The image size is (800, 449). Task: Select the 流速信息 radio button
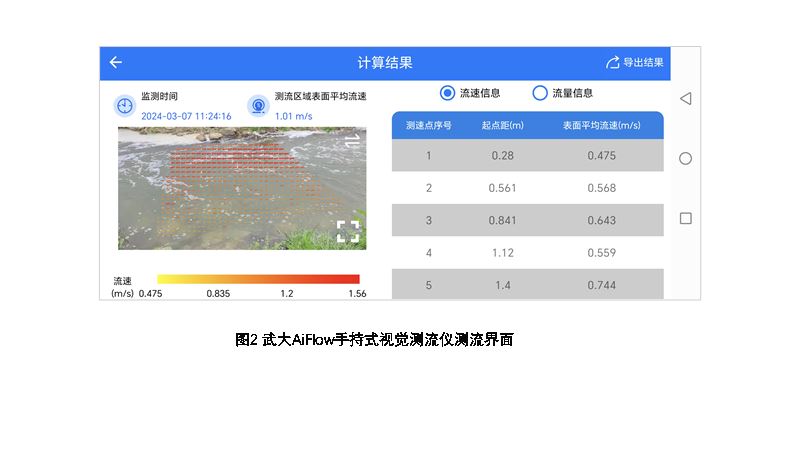[447, 93]
